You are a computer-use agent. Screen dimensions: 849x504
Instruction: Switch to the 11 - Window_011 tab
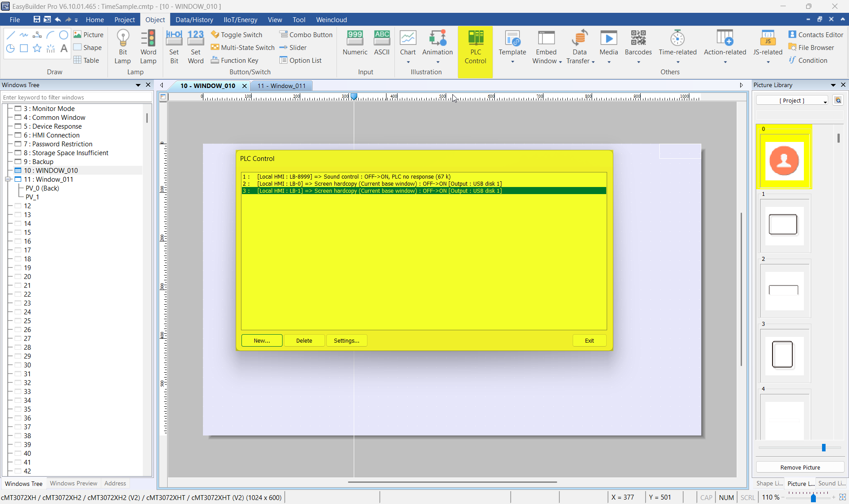tap(281, 86)
